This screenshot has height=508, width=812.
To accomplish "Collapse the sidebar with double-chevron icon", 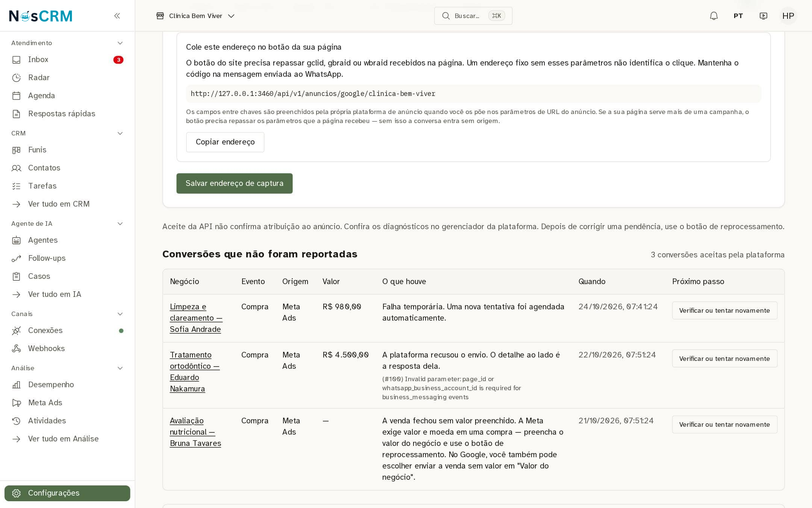I will pos(117,16).
